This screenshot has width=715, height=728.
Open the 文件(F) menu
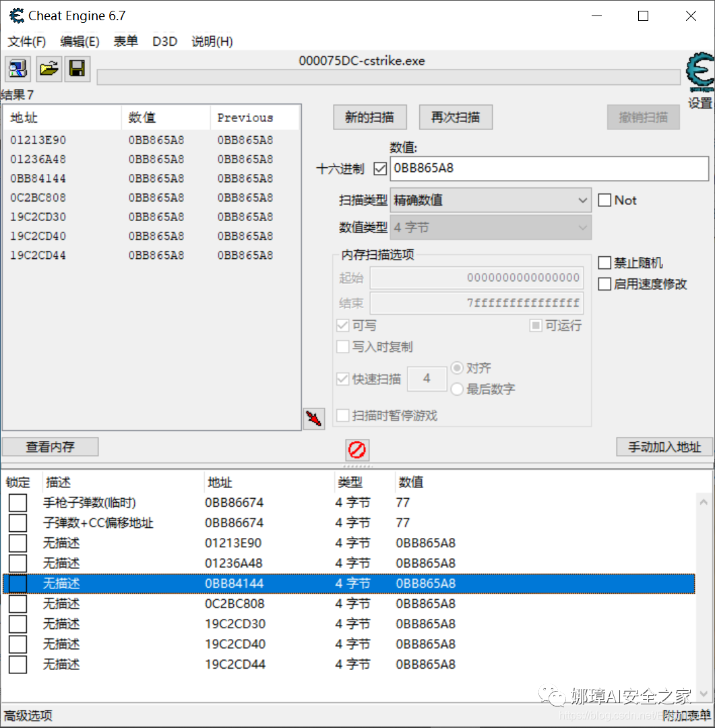tap(27, 42)
